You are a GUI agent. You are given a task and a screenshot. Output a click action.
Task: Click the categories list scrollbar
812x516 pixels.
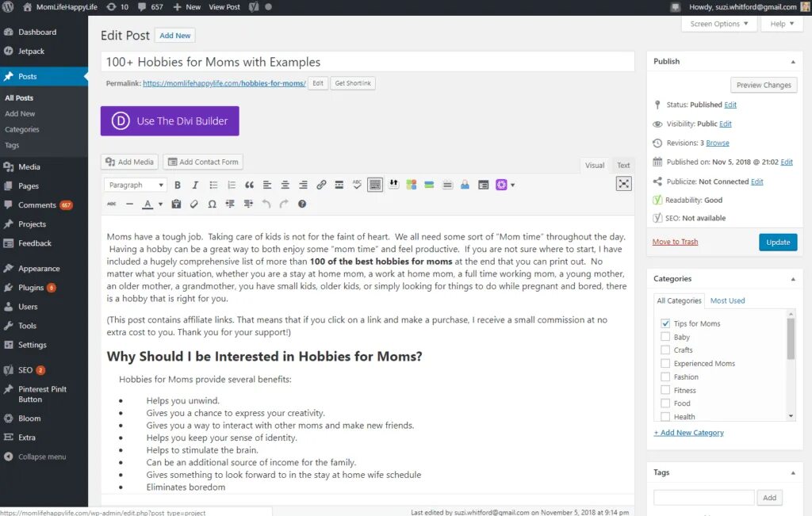click(x=791, y=339)
